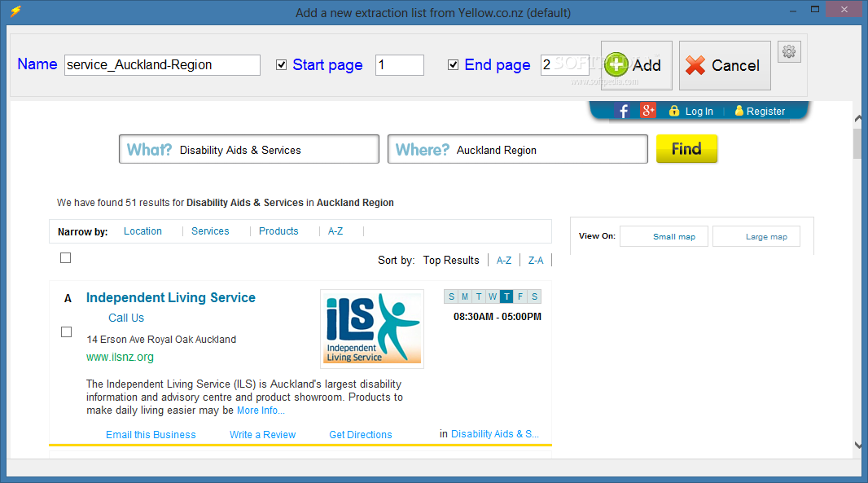
Task: Click the End page number field
Action: (564, 65)
